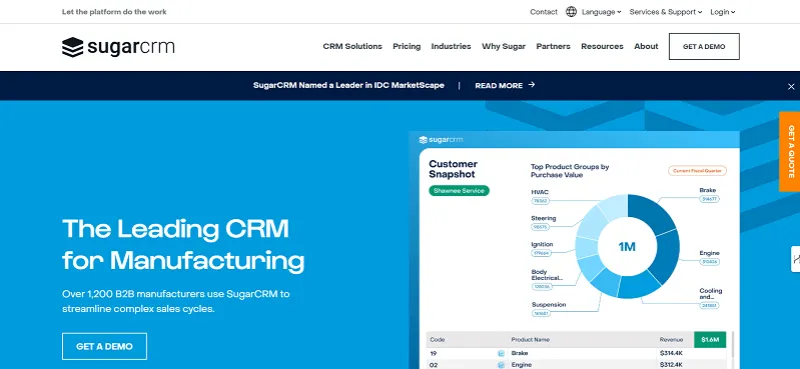Click the Read More arrow icon

532,85
